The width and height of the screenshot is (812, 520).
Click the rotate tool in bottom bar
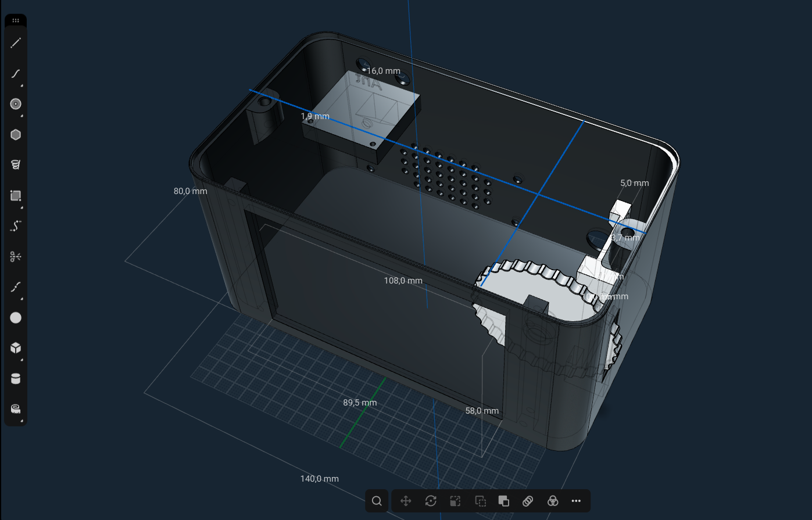tap(431, 501)
